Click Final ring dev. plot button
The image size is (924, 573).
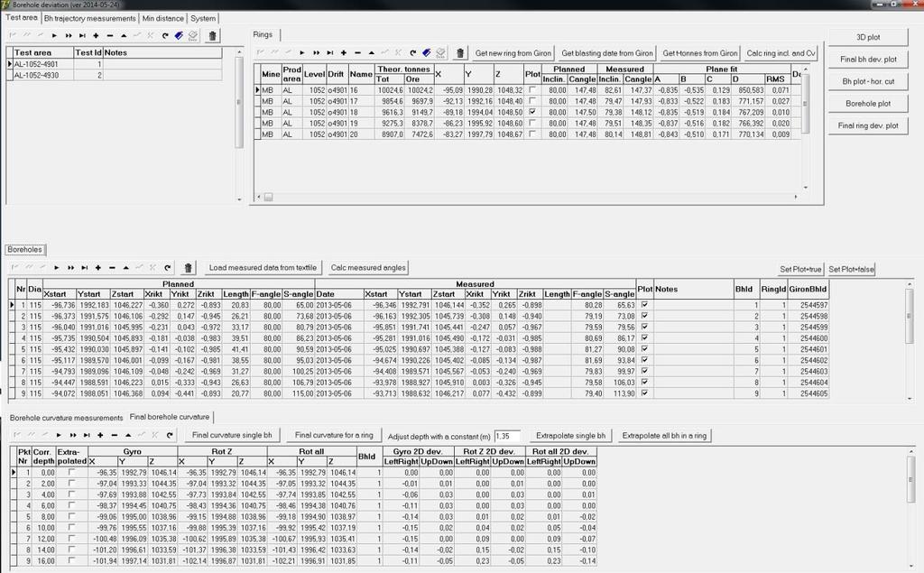[868, 125]
